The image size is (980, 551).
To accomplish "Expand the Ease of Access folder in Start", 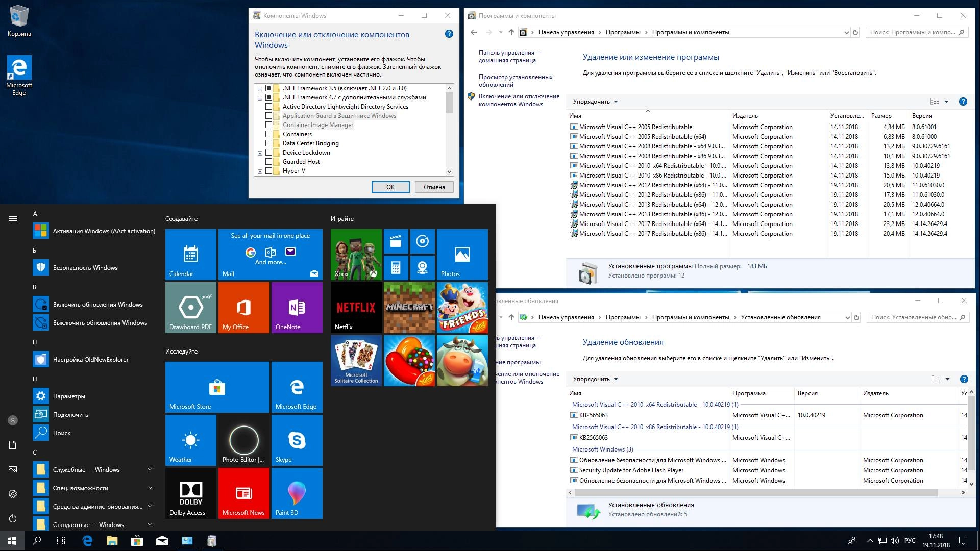I will [93, 488].
